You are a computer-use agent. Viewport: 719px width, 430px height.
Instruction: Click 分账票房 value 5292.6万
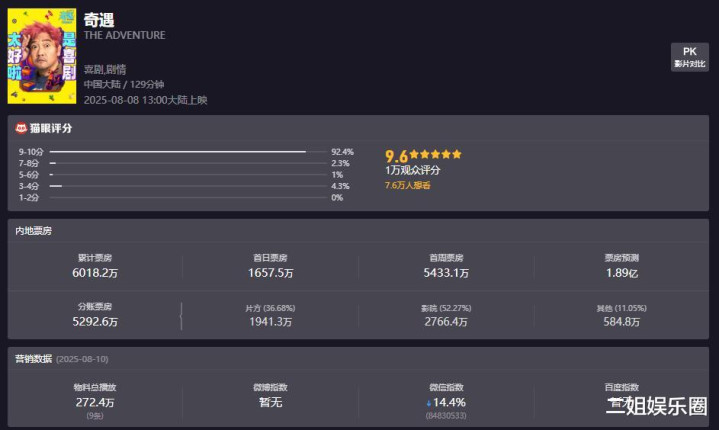click(95, 322)
